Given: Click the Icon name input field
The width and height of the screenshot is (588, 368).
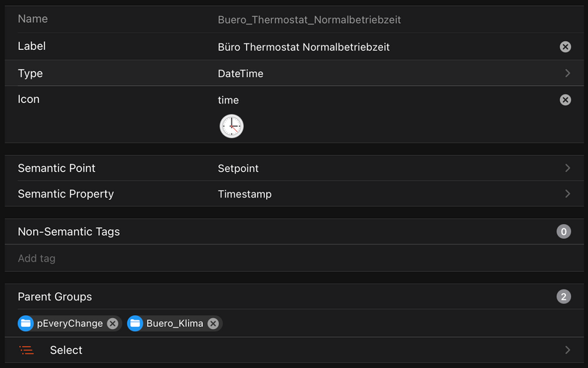Looking at the screenshot, I should click(367, 100).
